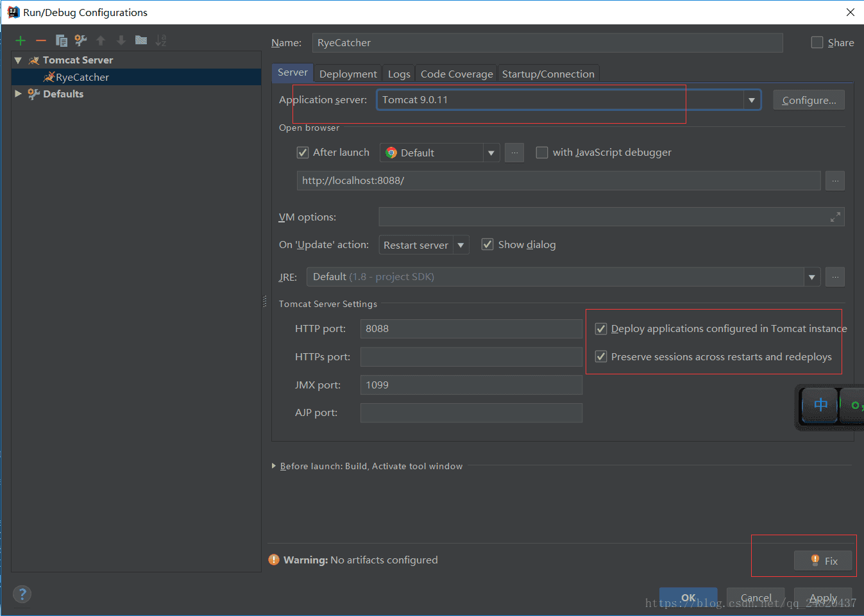
Task: Click the browse button next to the browser dropdown
Action: coord(514,153)
